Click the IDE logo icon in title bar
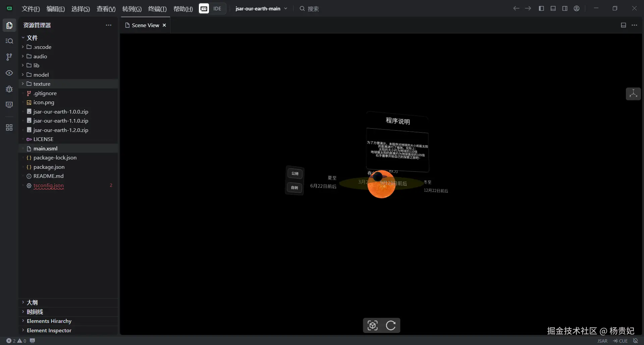This screenshot has width=644, height=345. coord(204,9)
